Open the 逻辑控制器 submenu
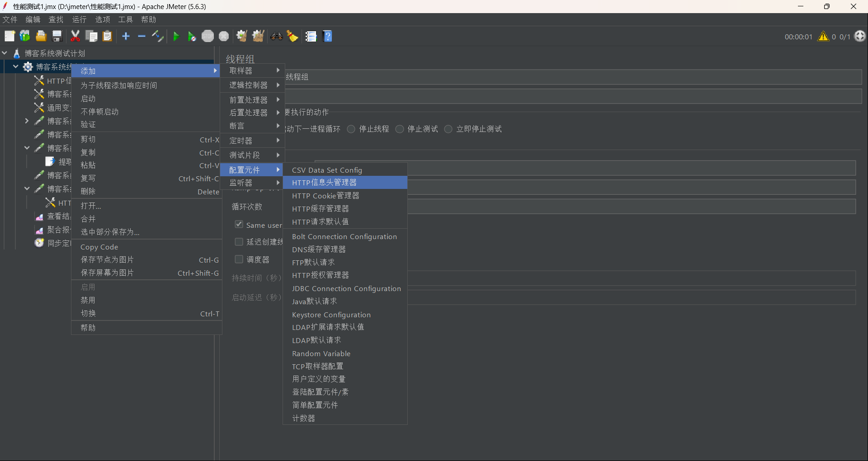The height and width of the screenshot is (461, 868). point(252,85)
